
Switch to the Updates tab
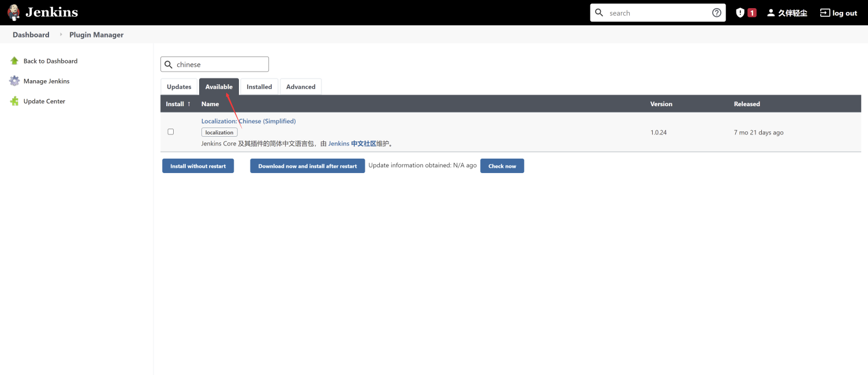179,87
